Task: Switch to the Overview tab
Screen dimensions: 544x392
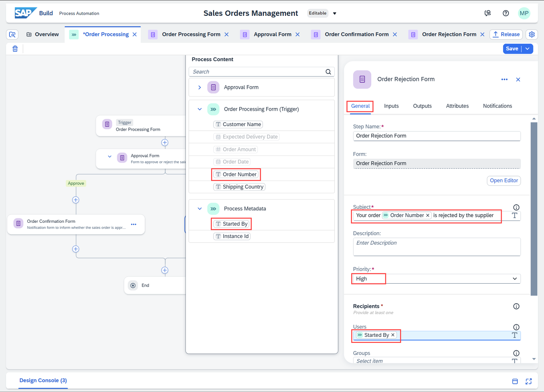Action: [43, 34]
